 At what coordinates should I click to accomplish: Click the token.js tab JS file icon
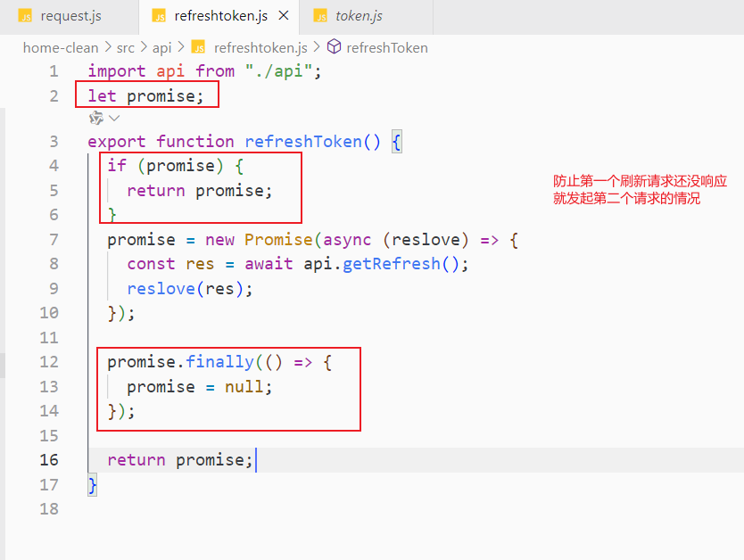click(320, 16)
